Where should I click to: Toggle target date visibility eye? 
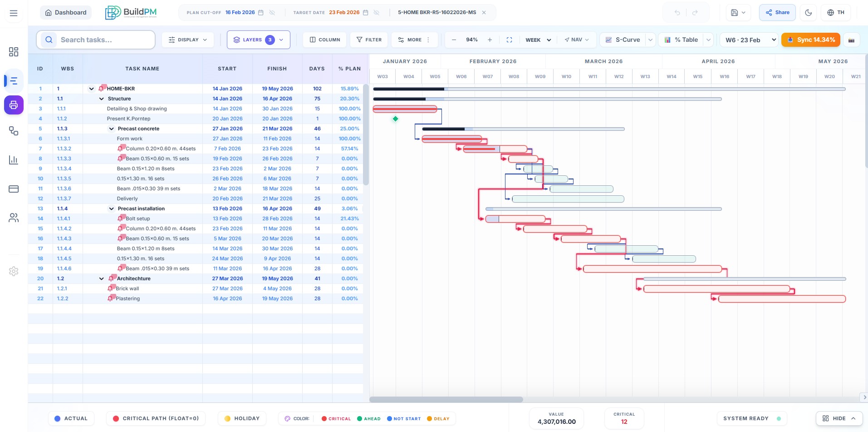point(377,13)
